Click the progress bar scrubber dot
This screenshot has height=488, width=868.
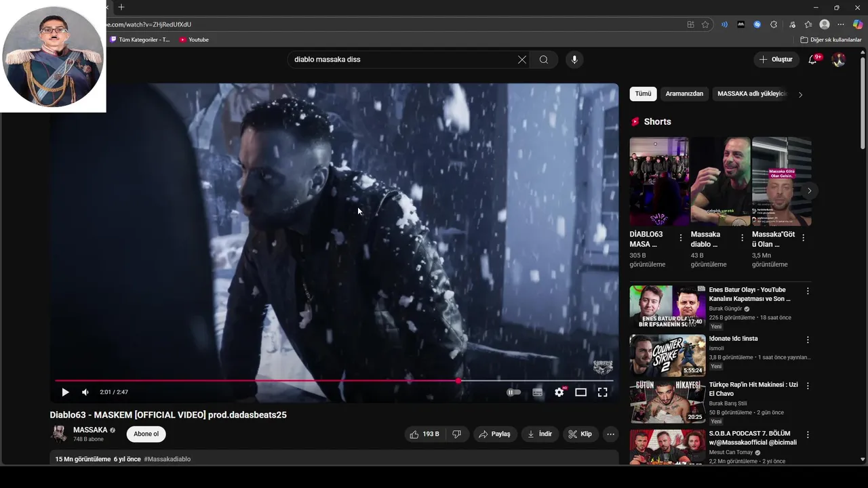coord(458,381)
